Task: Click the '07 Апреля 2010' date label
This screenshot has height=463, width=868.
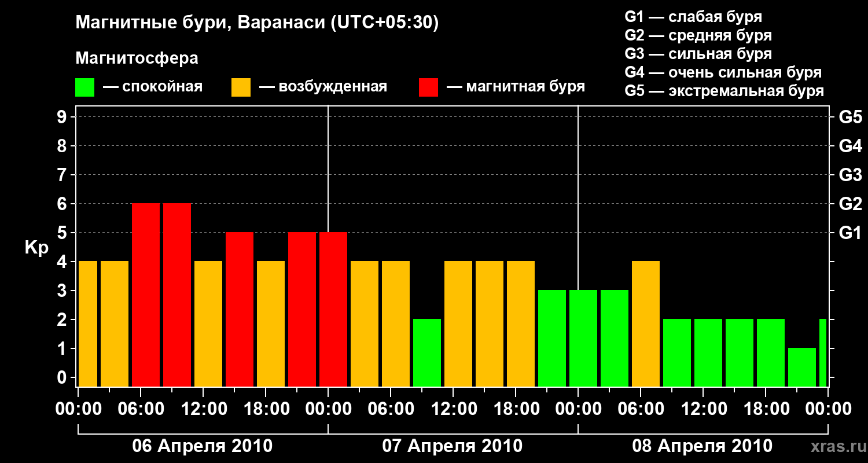Action: tap(453, 446)
